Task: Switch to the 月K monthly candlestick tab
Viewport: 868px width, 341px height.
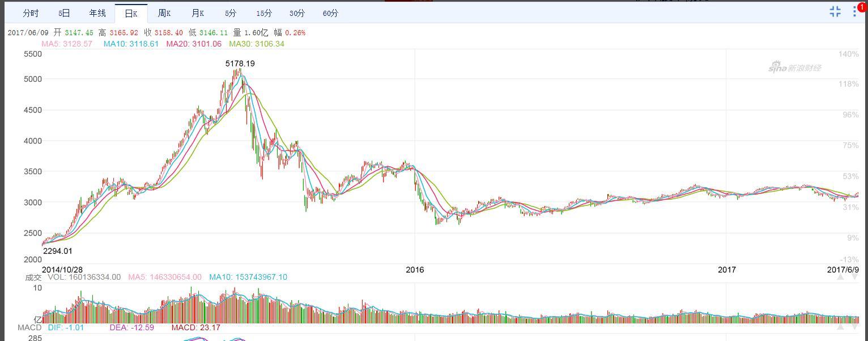Action: coord(198,13)
